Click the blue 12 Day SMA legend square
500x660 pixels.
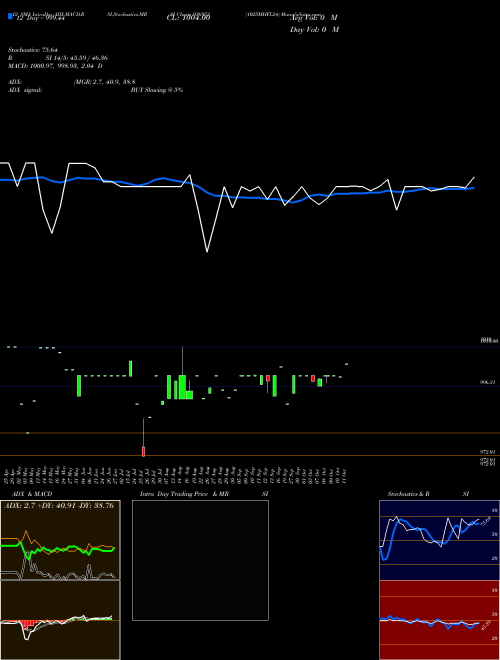(11, 16)
